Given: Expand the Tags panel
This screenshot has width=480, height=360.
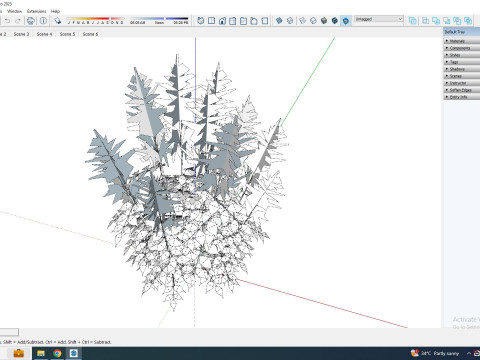Looking at the screenshot, I should coord(462,62).
